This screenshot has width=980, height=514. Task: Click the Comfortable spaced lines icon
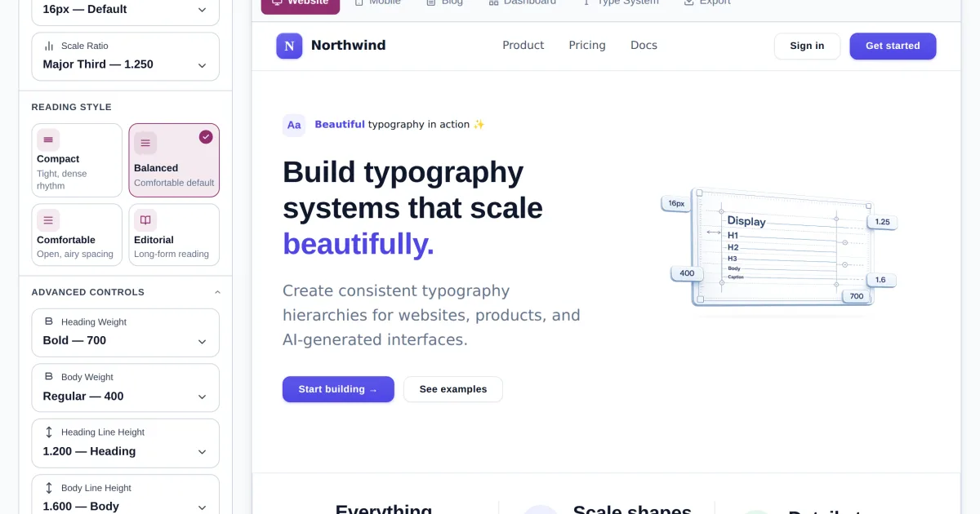tap(48, 220)
